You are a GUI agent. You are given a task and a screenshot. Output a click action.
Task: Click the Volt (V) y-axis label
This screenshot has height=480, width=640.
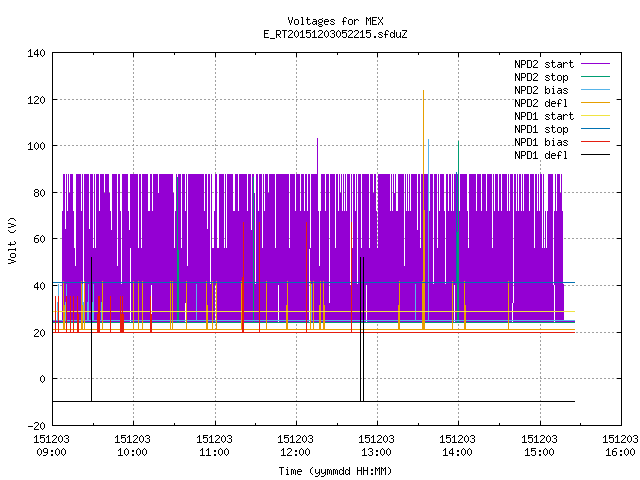pos(12,240)
